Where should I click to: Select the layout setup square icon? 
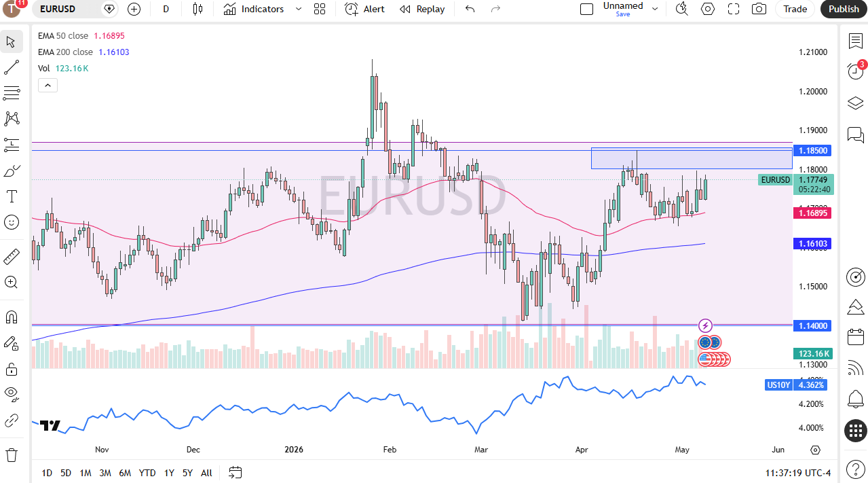(586, 9)
